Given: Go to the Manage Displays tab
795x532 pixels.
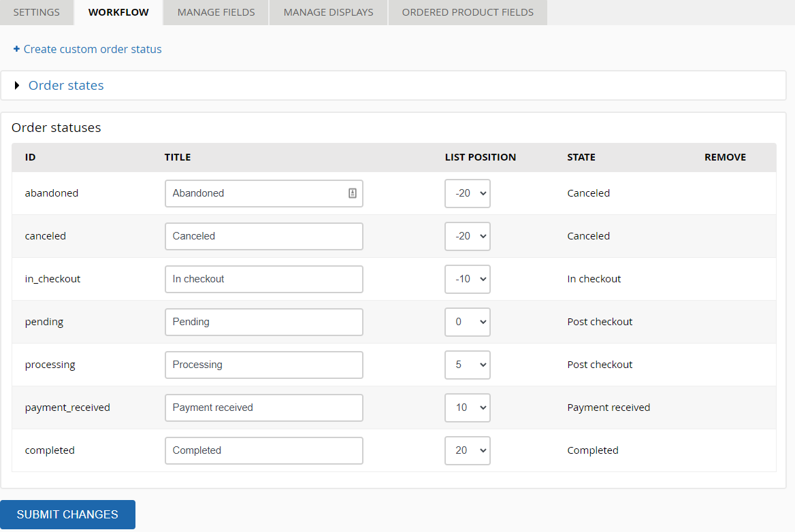Looking at the screenshot, I should (329, 12).
